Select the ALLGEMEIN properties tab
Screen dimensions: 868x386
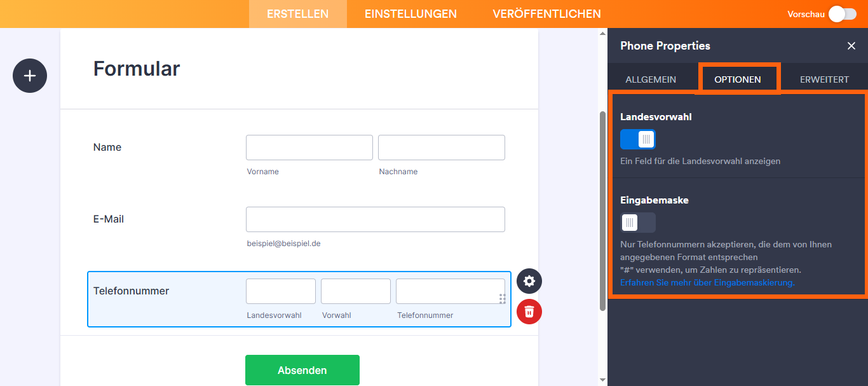pyautogui.click(x=651, y=79)
